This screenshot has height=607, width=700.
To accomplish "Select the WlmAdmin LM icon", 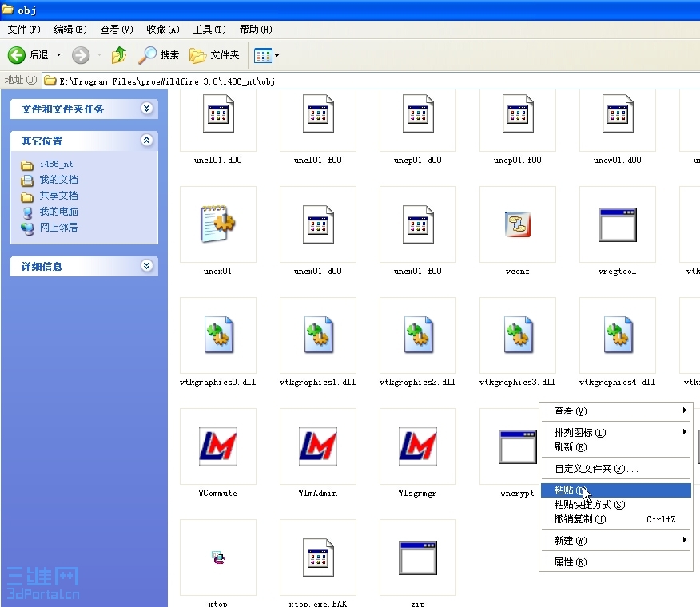I will [x=318, y=446].
